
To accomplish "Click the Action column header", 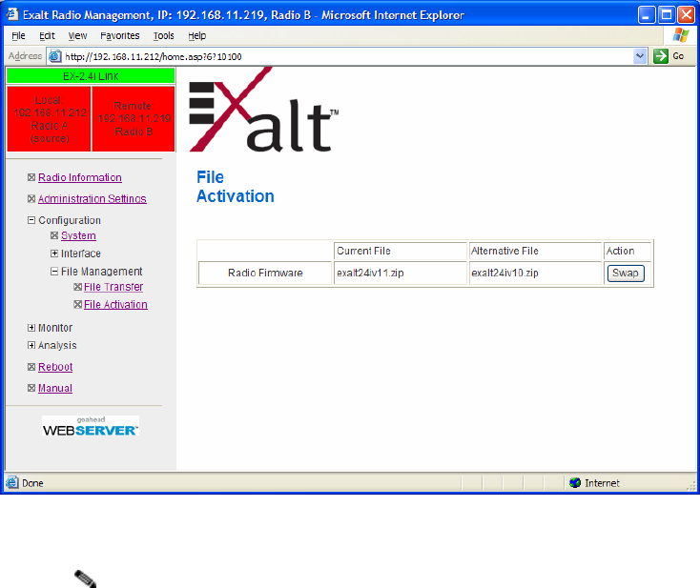I will pyautogui.click(x=628, y=251).
